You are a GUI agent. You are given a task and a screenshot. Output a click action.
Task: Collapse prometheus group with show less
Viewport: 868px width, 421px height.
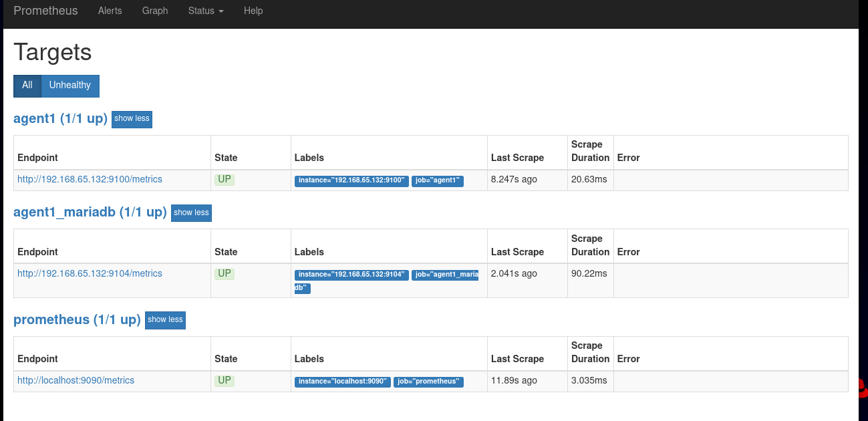click(x=166, y=320)
